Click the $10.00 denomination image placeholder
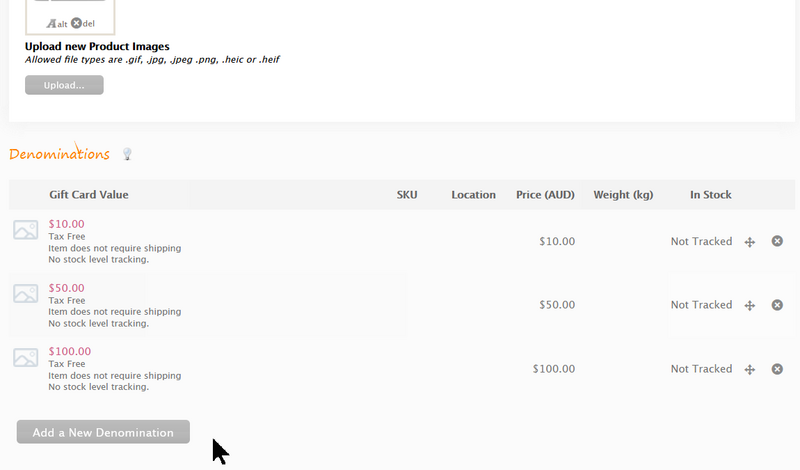The height and width of the screenshot is (470, 800). tap(25, 230)
